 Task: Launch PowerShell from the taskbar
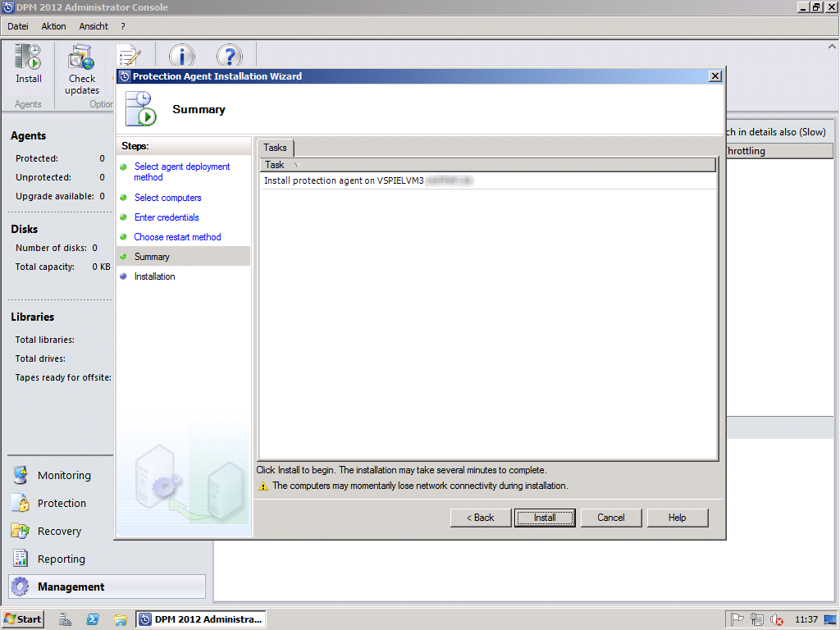click(93, 619)
